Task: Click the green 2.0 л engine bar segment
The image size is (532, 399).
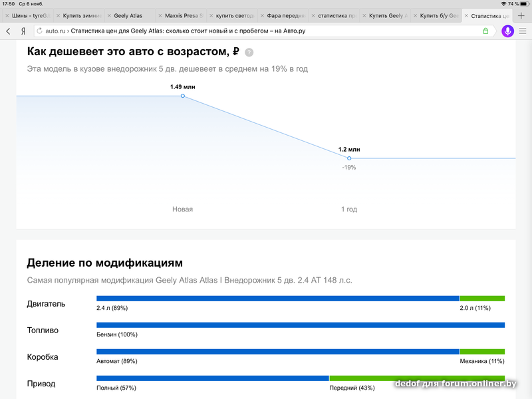Action: tap(482, 299)
